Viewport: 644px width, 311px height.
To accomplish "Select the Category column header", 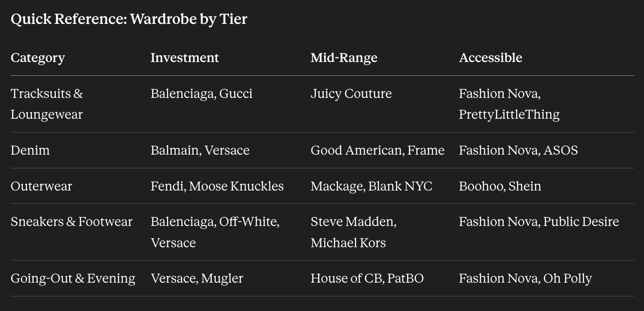I will (x=38, y=58).
